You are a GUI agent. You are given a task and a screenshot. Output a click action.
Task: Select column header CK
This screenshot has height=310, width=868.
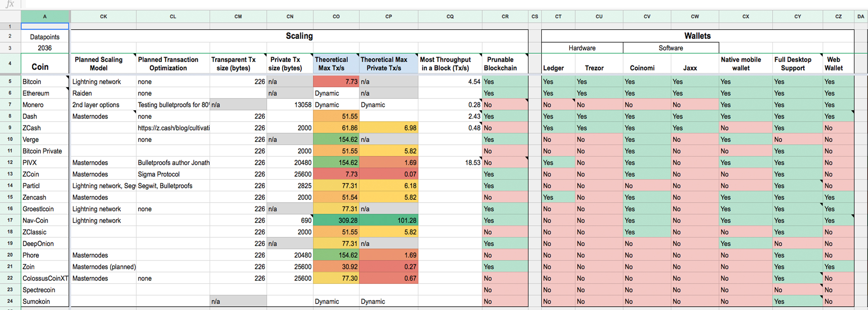click(x=104, y=16)
